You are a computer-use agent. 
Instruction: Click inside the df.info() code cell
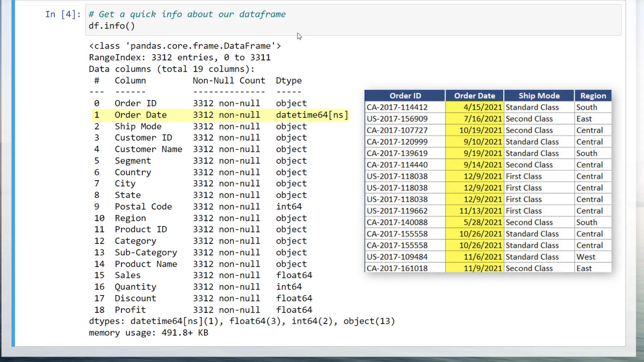[235, 20]
